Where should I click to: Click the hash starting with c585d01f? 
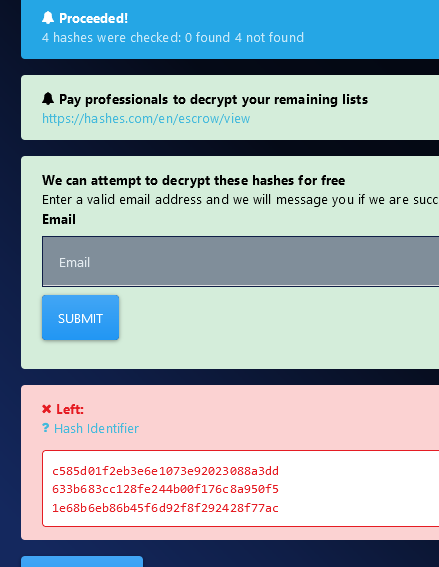point(165,471)
